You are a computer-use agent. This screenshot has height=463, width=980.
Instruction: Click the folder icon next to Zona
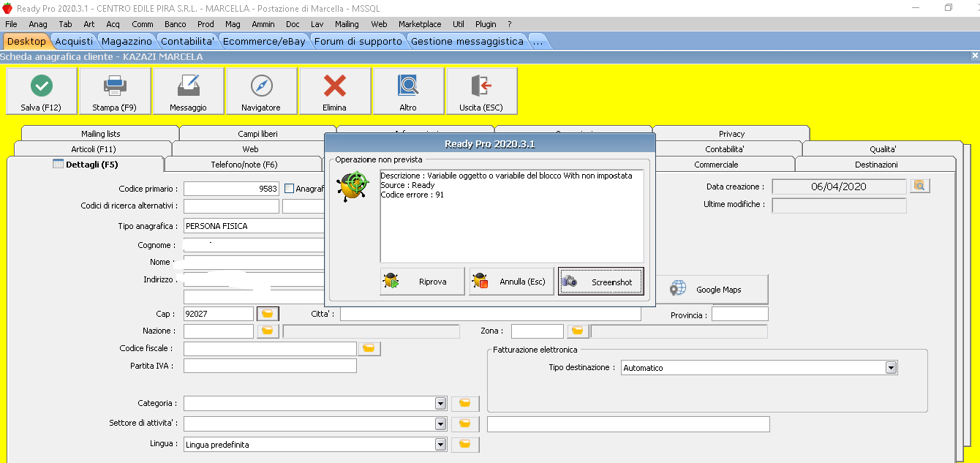(x=578, y=331)
